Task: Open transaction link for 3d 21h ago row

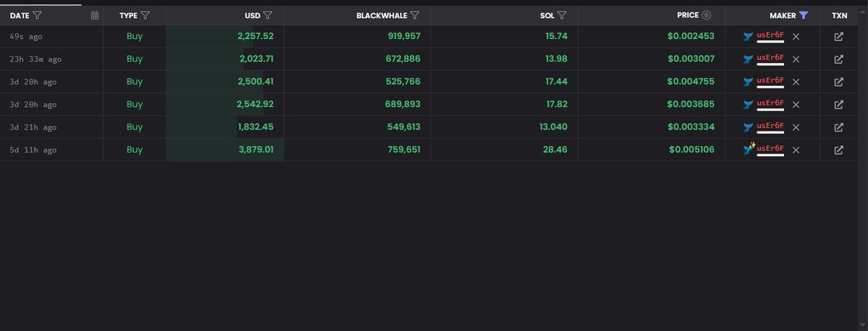Action: click(839, 127)
